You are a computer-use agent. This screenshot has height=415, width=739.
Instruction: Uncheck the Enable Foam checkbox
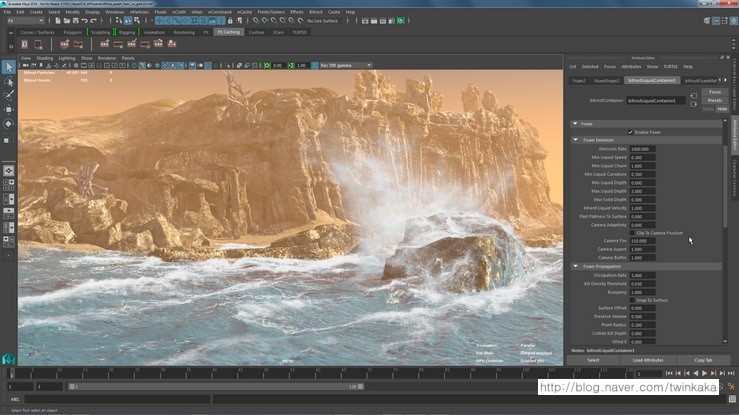click(x=631, y=132)
